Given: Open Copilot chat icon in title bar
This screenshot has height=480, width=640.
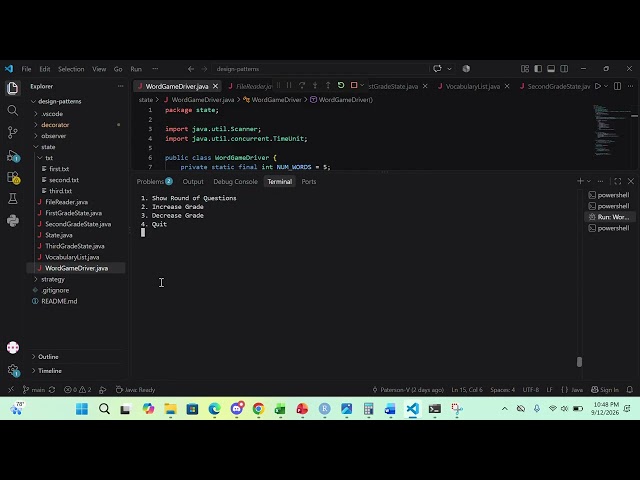Looking at the screenshot, I should (437, 69).
